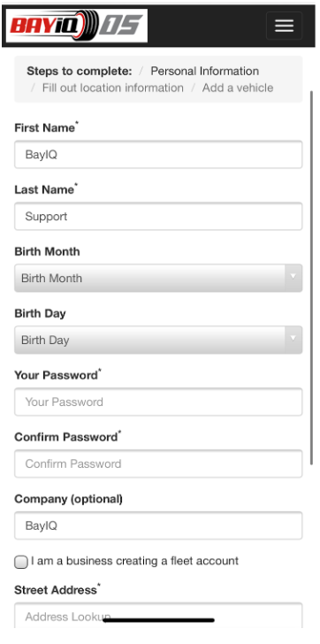320x644 pixels.
Task: Click the Birth Day dropdown arrow
Action: (x=293, y=340)
